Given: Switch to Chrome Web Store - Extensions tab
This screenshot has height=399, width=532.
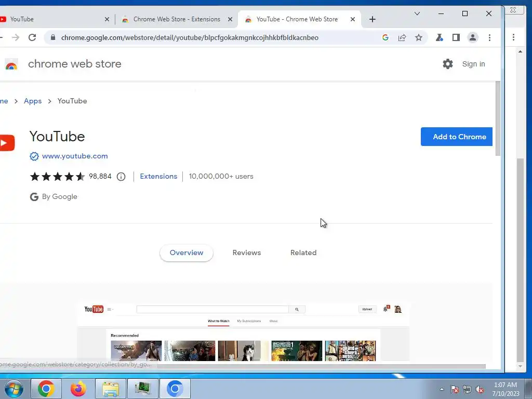Looking at the screenshot, I should tap(177, 19).
